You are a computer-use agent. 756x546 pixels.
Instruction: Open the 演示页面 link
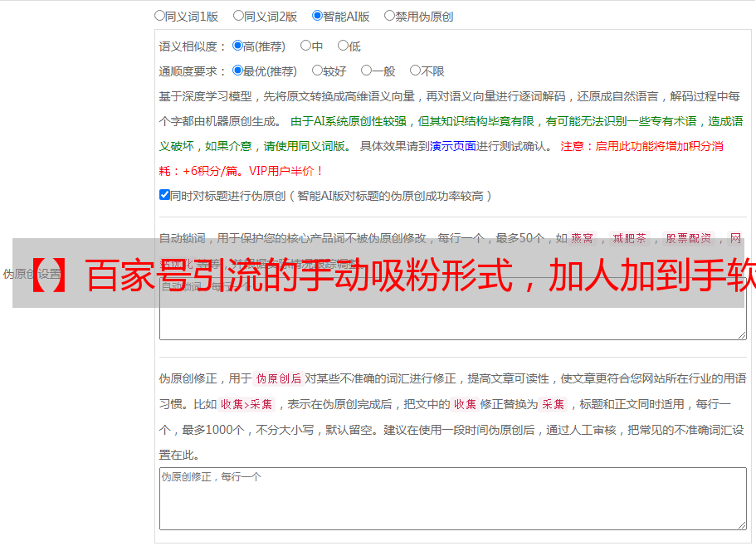coord(453,146)
